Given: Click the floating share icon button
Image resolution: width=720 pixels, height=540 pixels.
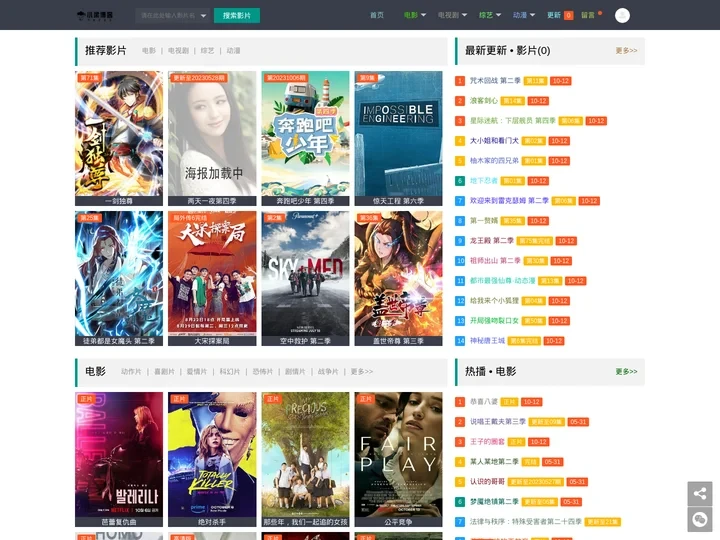Looking at the screenshot, I should (x=700, y=494).
